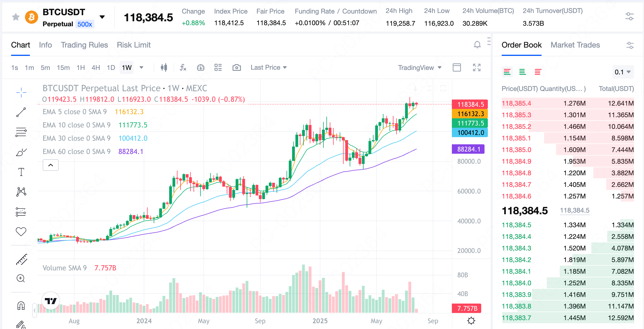Select the 1W timeframe

(x=127, y=67)
